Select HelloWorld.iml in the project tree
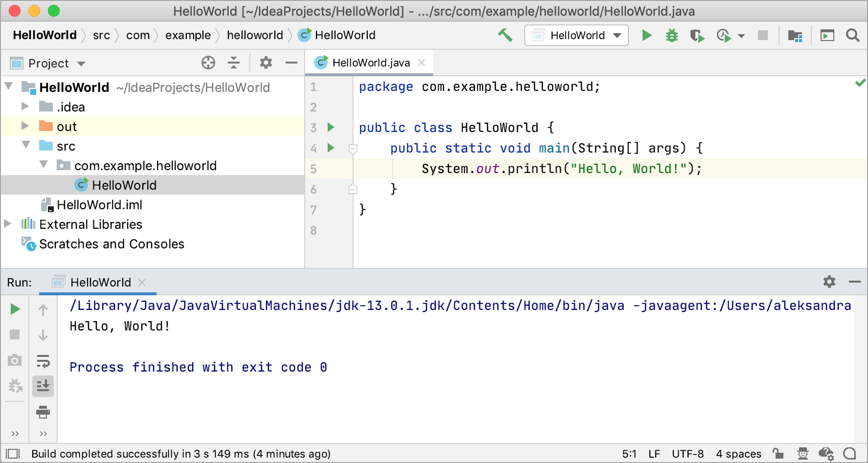Viewport: 868px width, 463px height. point(99,205)
